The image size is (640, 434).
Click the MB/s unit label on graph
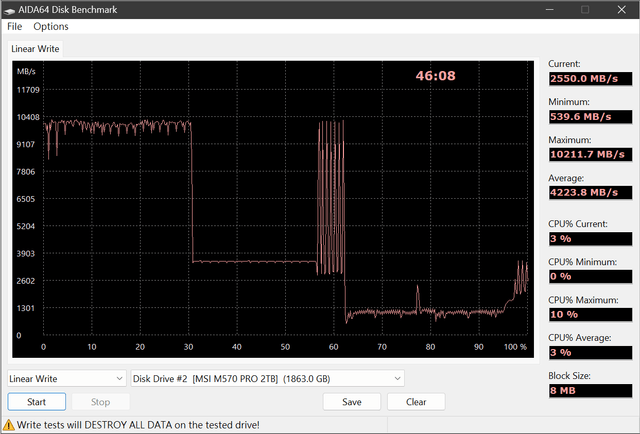point(26,71)
